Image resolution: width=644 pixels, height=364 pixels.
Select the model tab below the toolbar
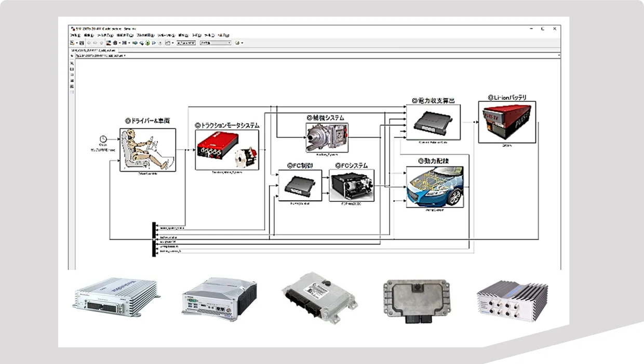tap(93, 50)
